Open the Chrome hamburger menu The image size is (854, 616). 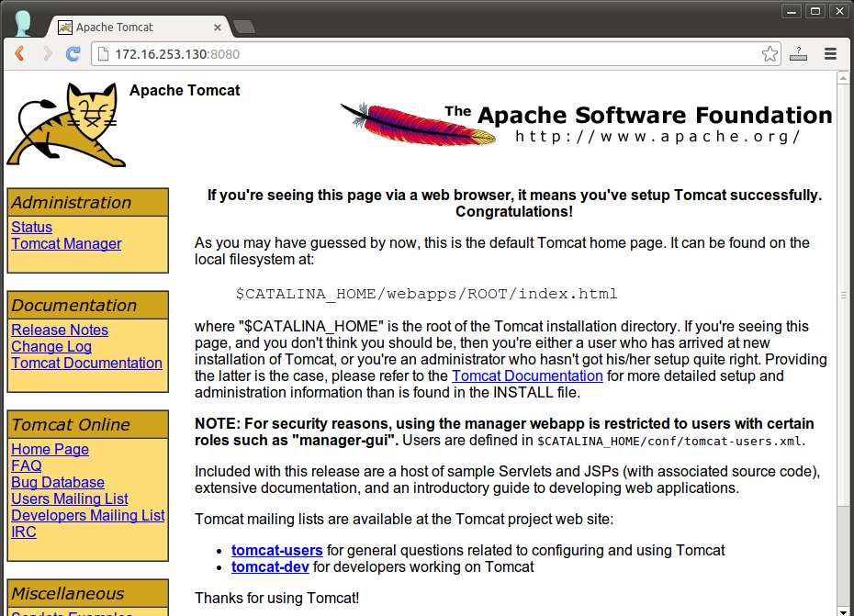pyautogui.click(x=830, y=54)
